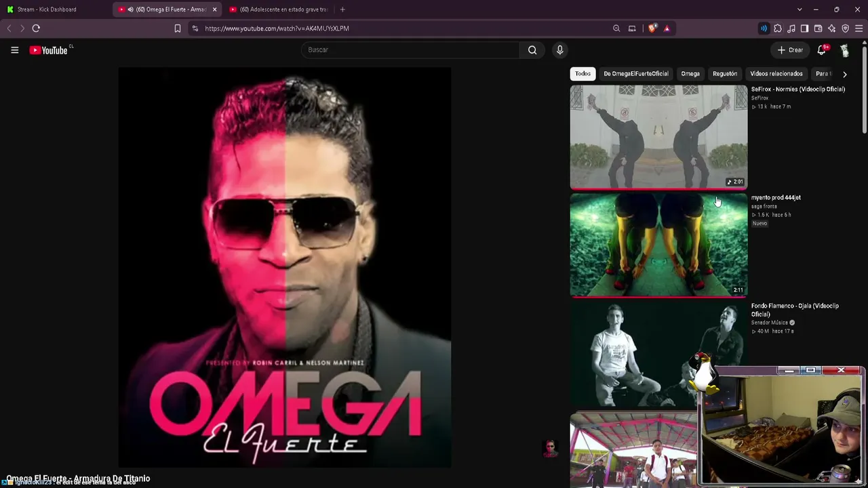This screenshot has width=868, height=488.
Task: Open the Brave Wallet icon
Action: (x=818, y=28)
